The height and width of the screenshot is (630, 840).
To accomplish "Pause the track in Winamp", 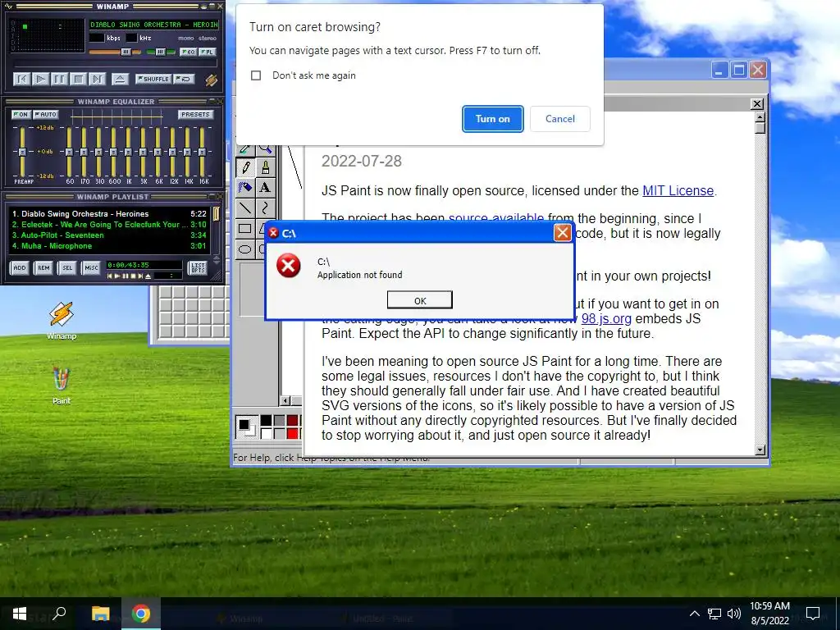I will [59, 80].
